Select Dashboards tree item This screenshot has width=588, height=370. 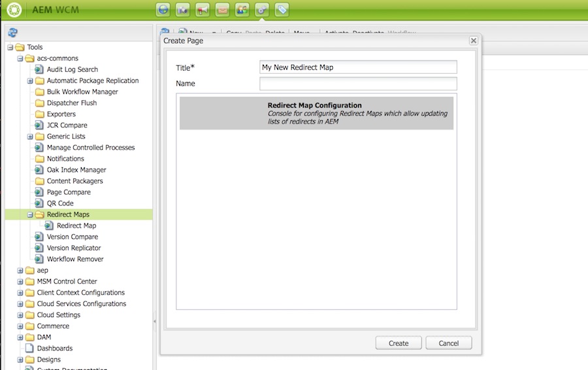pyautogui.click(x=55, y=348)
